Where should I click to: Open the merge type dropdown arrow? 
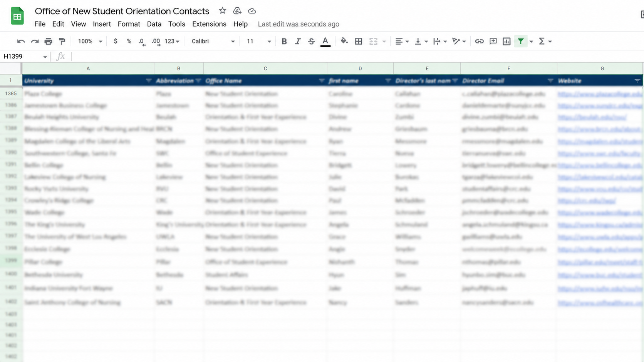384,42
